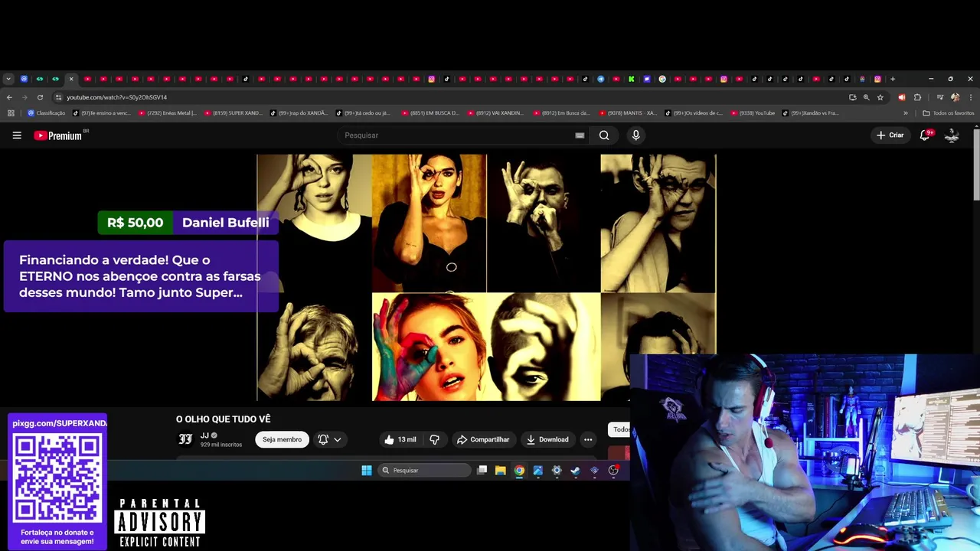Open YouTube notifications bell in header
Viewport: 980px width, 551px height.
click(925, 135)
